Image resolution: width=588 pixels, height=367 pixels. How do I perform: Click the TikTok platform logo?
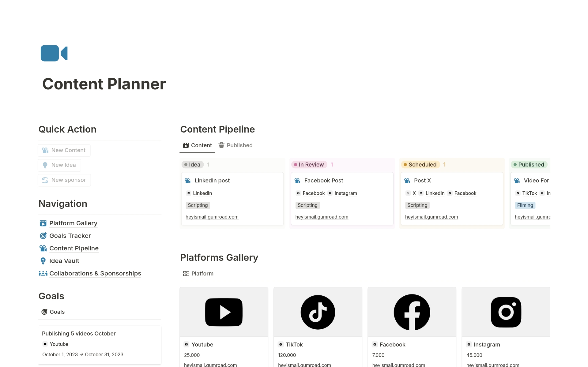coord(318,312)
